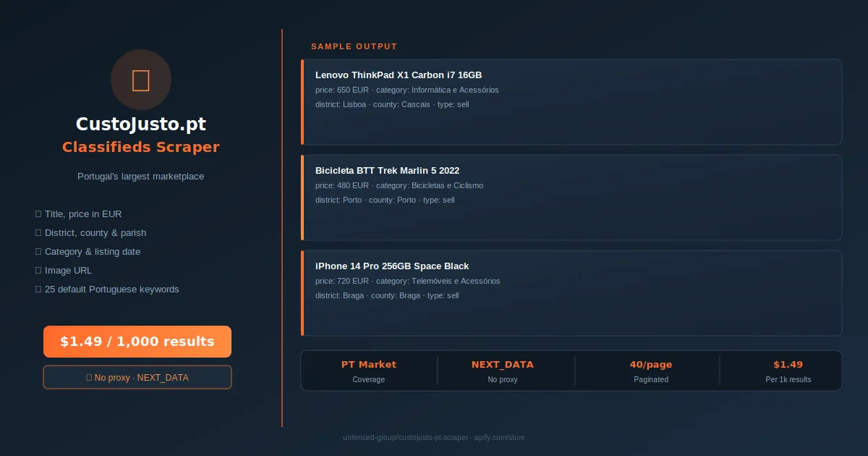Click the NEXT_DATA stat in stats bar
The height and width of the screenshot is (456, 868).
coord(503,371)
